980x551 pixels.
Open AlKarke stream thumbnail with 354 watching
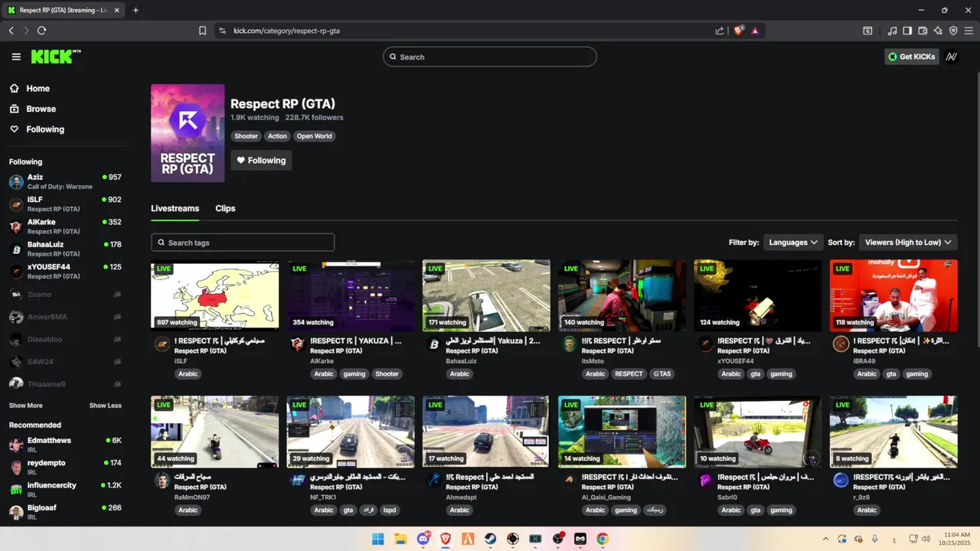[351, 295]
